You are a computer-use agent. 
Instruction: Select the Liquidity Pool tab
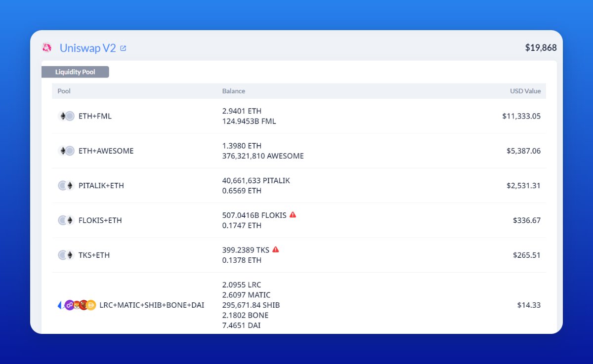click(75, 72)
